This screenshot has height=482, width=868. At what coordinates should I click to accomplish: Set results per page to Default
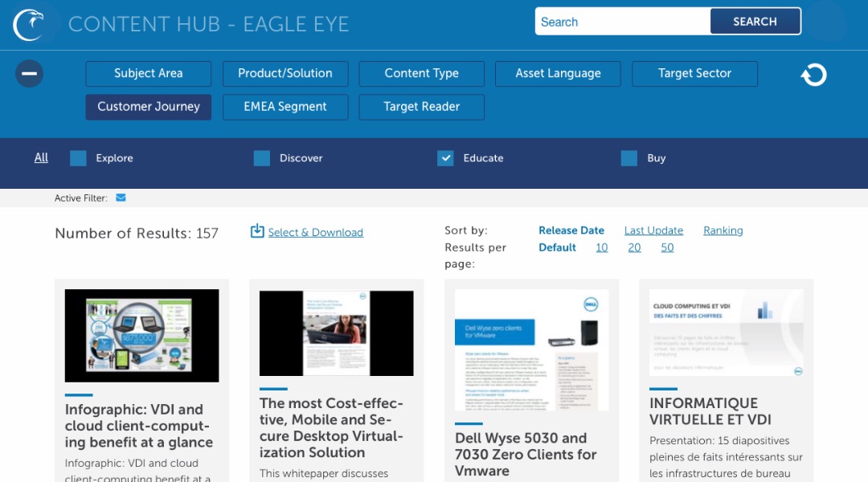coord(558,247)
